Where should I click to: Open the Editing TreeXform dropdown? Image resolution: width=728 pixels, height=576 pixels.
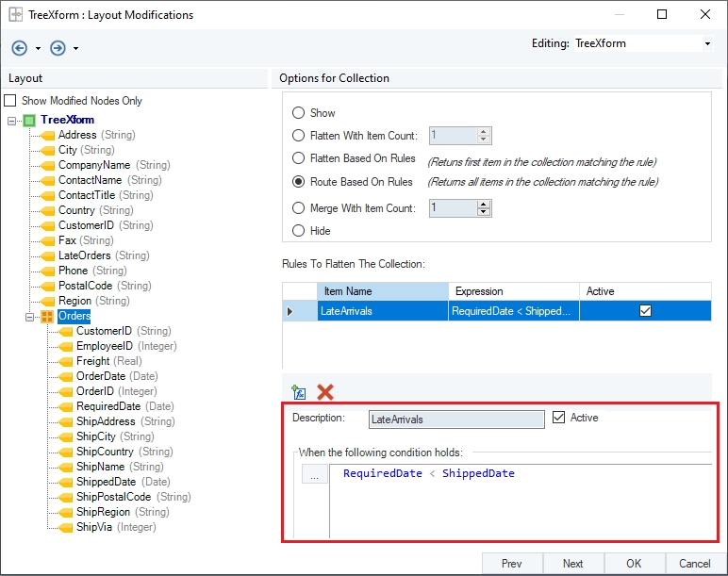(x=707, y=43)
